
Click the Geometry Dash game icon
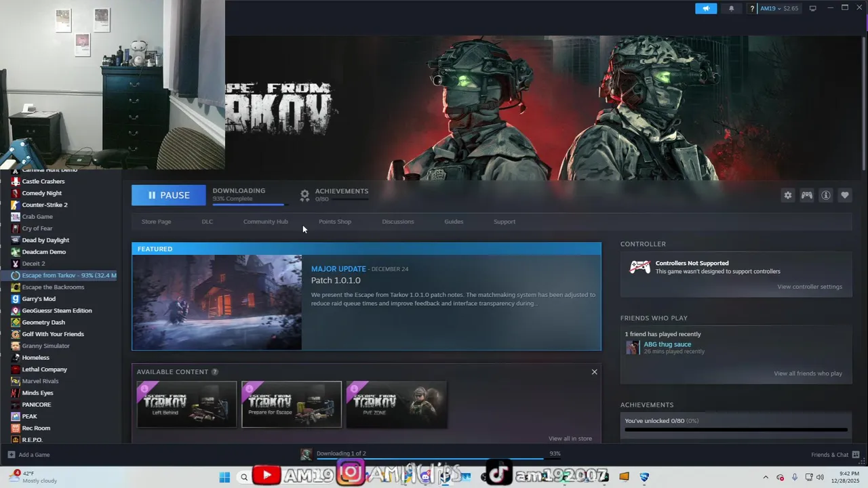coord(16,323)
